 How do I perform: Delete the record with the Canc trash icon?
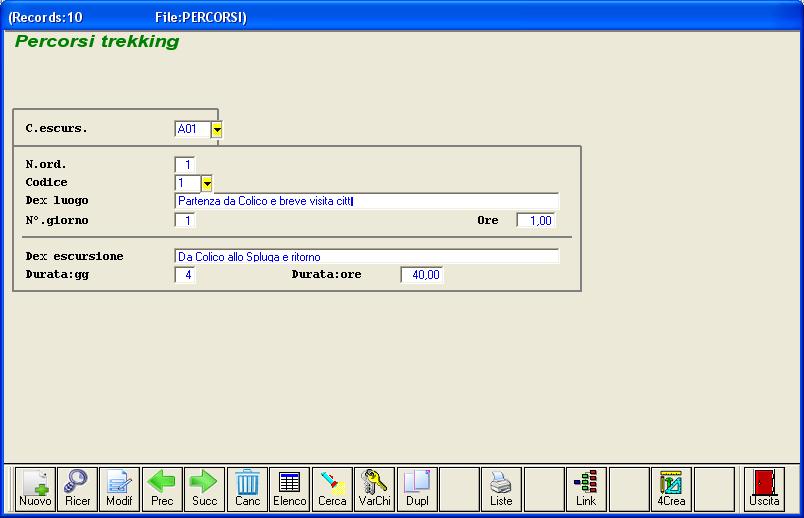(247, 489)
